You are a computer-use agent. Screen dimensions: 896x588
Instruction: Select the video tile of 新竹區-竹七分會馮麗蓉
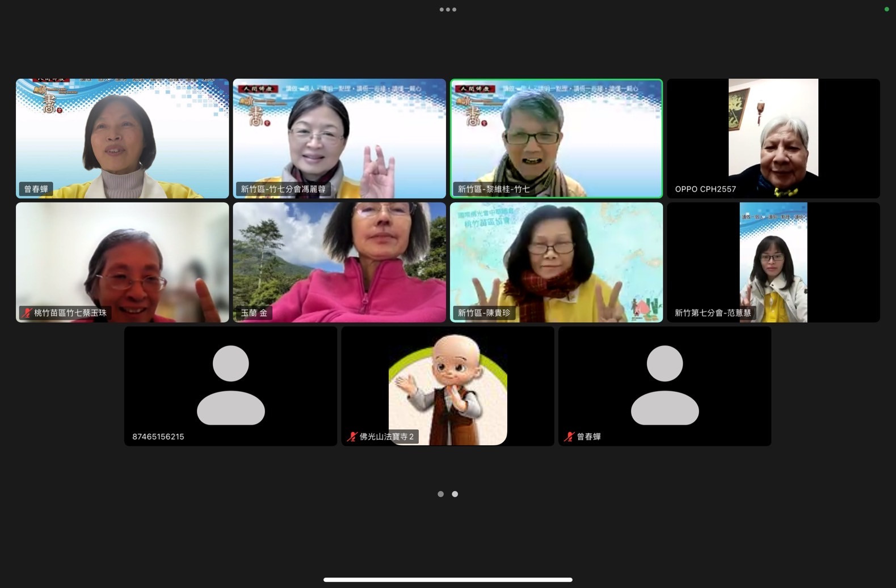[x=339, y=138]
